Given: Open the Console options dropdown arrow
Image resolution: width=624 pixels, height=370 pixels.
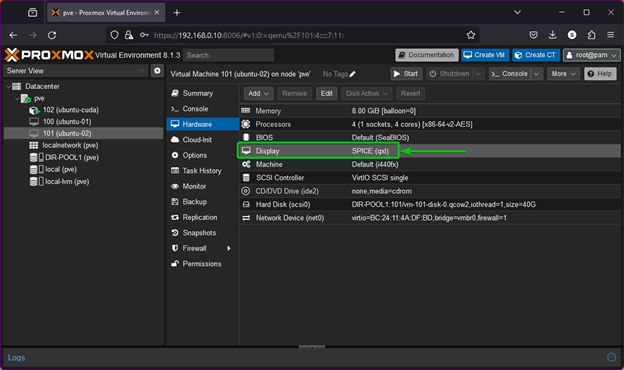Looking at the screenshot, I should (536, 74).
